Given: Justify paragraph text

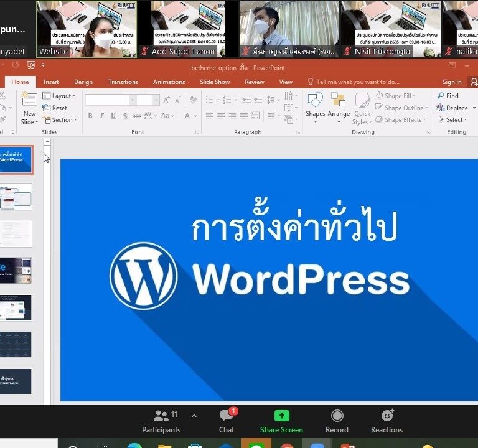Looking at the screenshot, I should point(244,116).
